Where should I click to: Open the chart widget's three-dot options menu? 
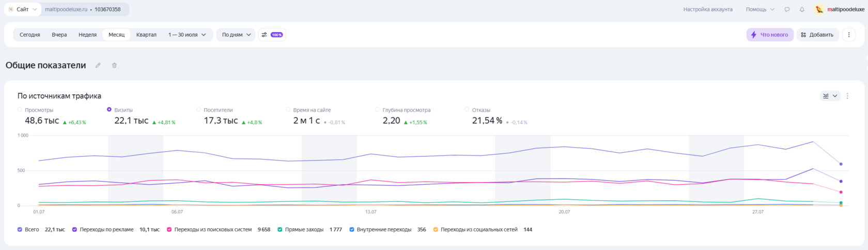click(847, 96)
